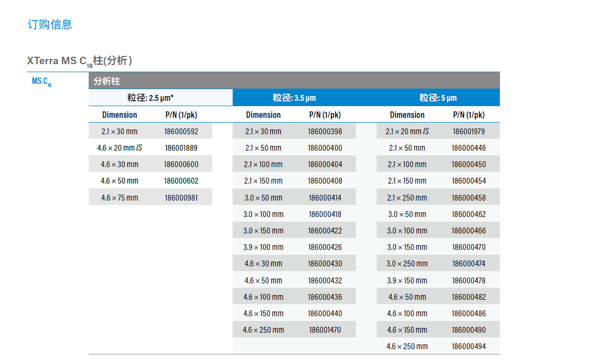Select part number 186000408
Image resolution: width=612 pixels, height=364 pixels.
[x=325, y=180]
